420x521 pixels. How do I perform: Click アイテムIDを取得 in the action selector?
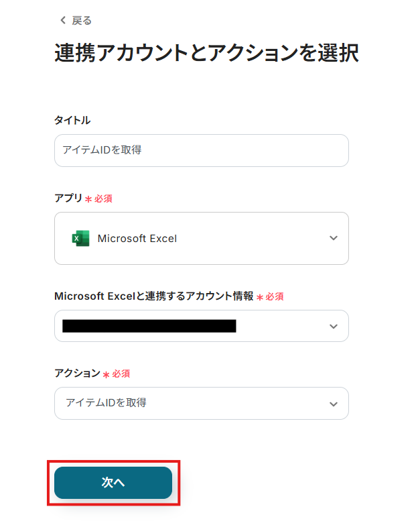[106, 403]
